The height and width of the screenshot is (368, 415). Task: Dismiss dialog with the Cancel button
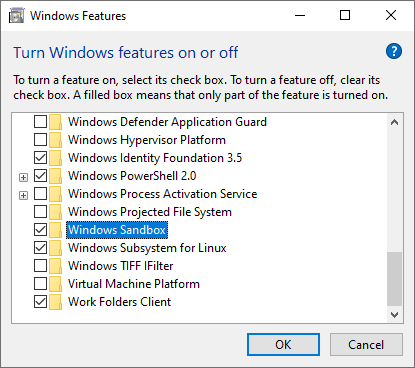coord(366,345)
